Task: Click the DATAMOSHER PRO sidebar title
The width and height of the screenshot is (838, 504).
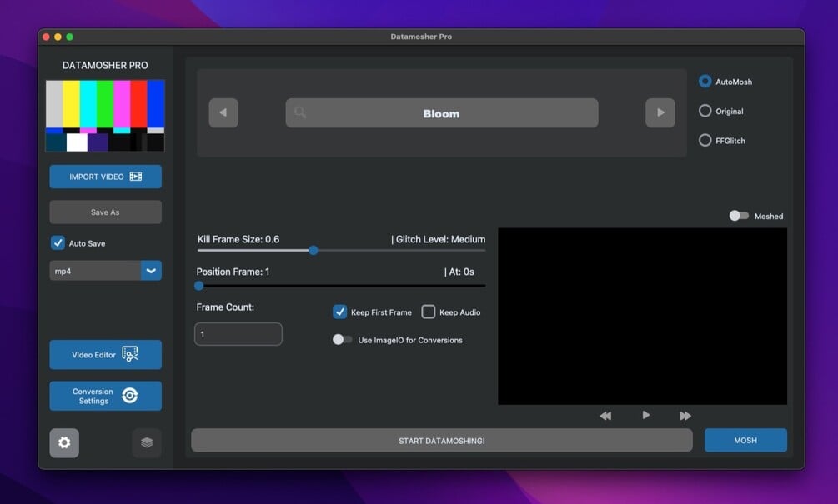Action: [105, 65]
